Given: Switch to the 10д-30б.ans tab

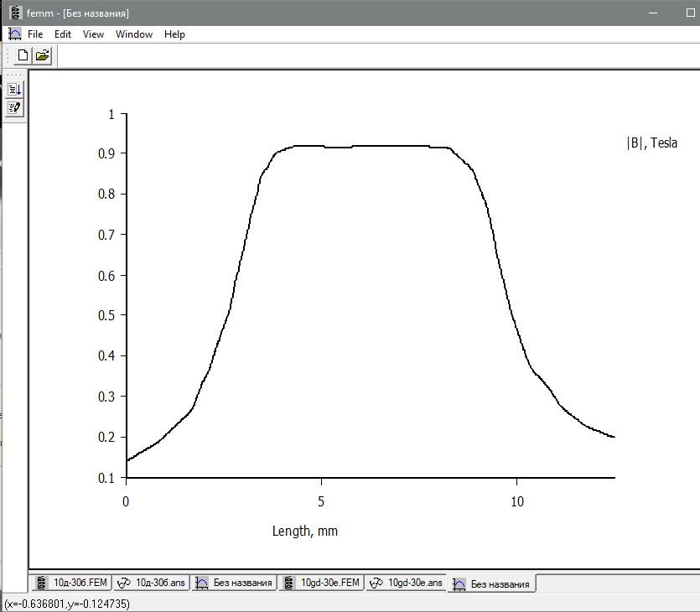Looking at the screenshot, I should 151,583.
